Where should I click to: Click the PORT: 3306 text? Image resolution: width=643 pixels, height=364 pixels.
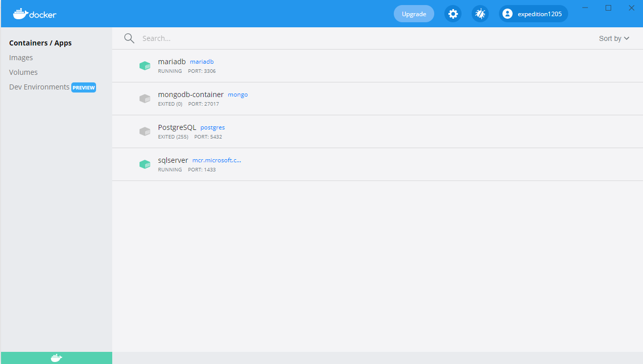pyautogui.click(x=202, y=71)
